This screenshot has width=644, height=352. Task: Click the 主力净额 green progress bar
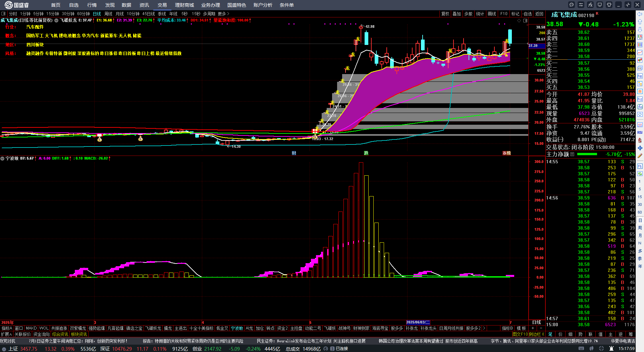coord(587,154)
